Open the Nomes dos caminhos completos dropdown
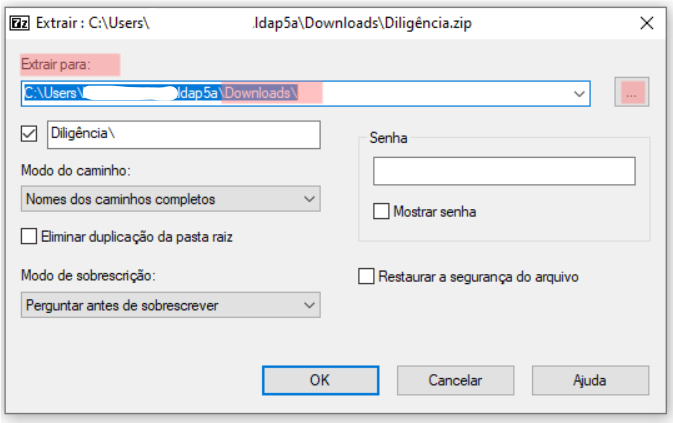 [x=170, y=199]
